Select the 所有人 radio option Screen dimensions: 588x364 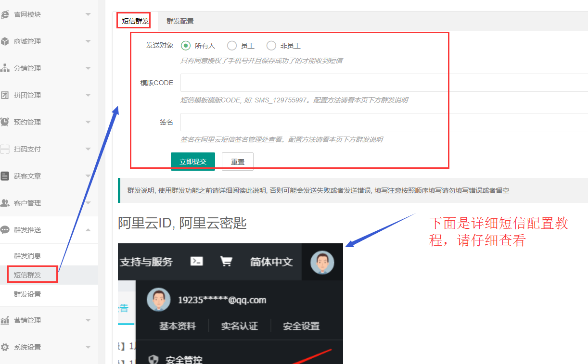click(x=186, y=46)
